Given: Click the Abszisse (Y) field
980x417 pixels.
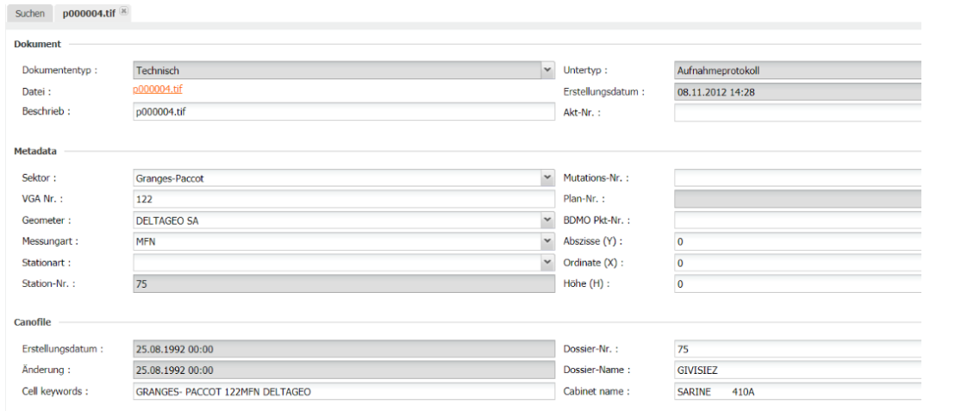Looking at the screenshot, I should [x=797, y=241].
